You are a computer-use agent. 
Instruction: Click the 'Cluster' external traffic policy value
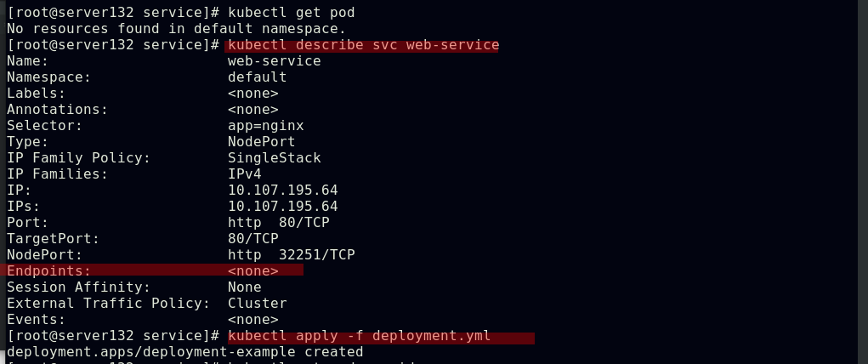[257, 304]
